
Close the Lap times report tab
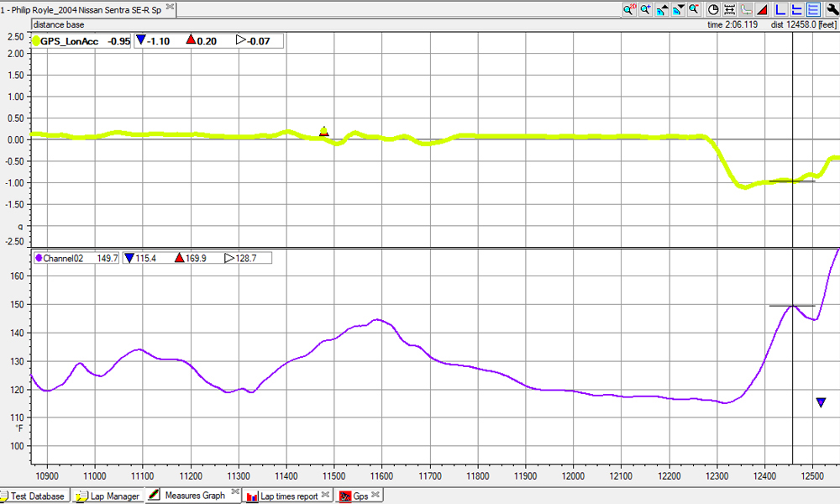coord(327,495)
